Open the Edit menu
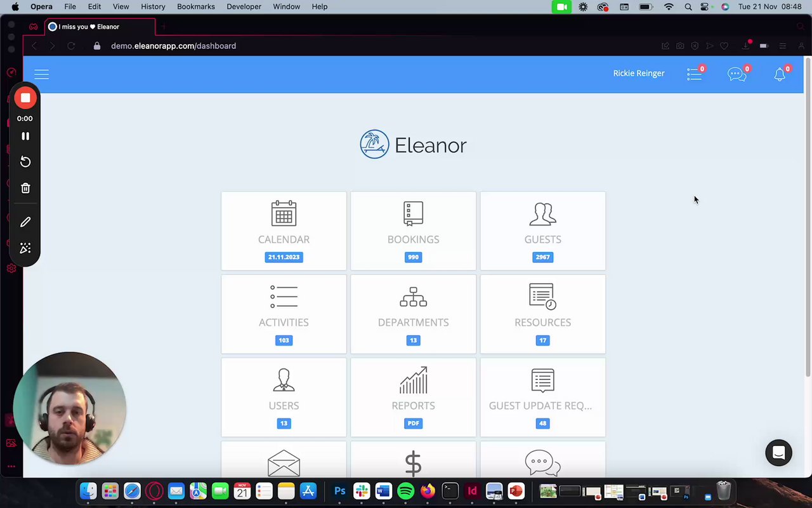812x508 pixels. pos(95,6)
